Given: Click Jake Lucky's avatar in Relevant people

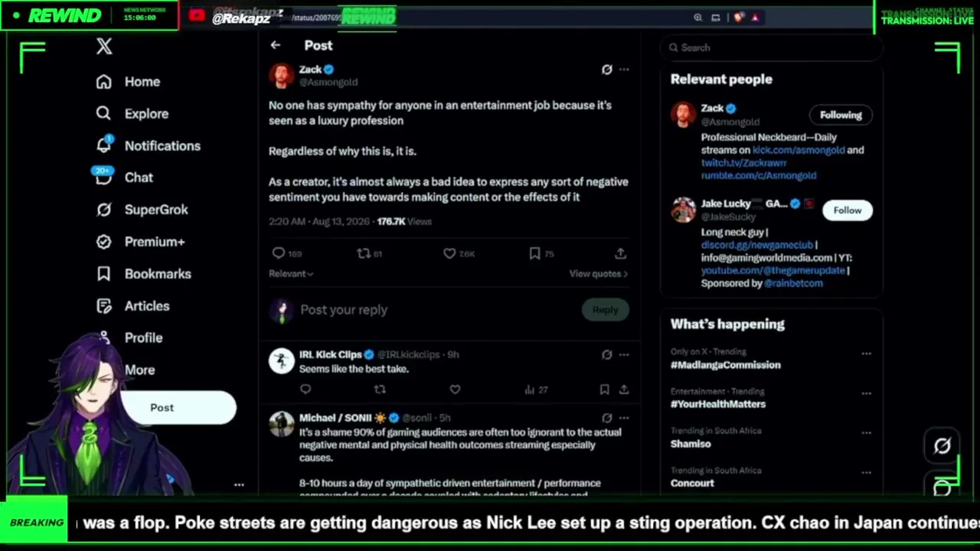Looking at the screenshot, I should [683, 210].
